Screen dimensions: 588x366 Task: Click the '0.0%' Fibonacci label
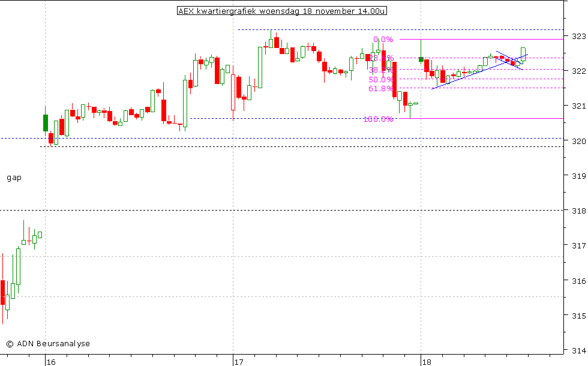point(383,40)
